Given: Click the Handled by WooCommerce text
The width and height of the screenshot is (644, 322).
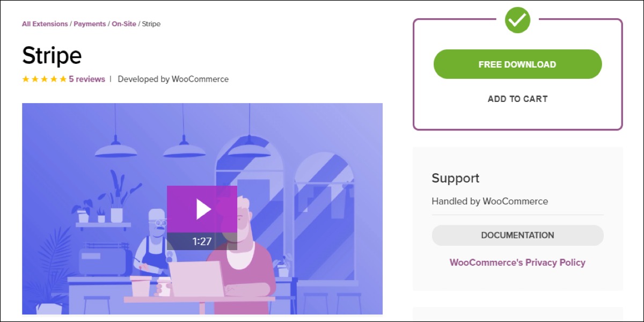Looking at the screenshot, I should 490,202.
